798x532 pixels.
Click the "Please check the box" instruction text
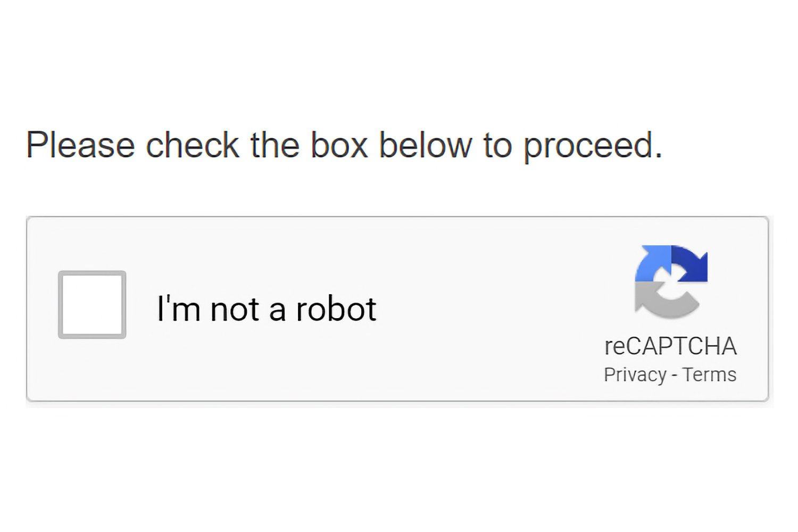click(x=344, y=145)
